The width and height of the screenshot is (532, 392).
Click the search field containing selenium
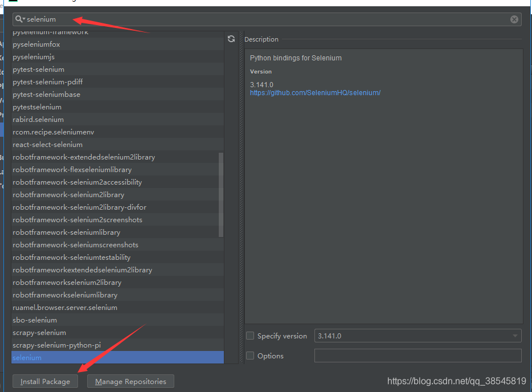coord(267,19)
